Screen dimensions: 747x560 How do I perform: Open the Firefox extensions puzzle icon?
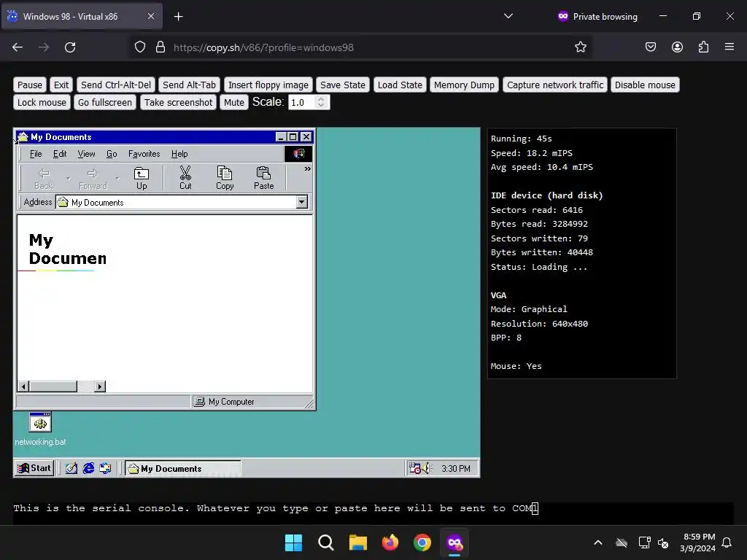703,47
